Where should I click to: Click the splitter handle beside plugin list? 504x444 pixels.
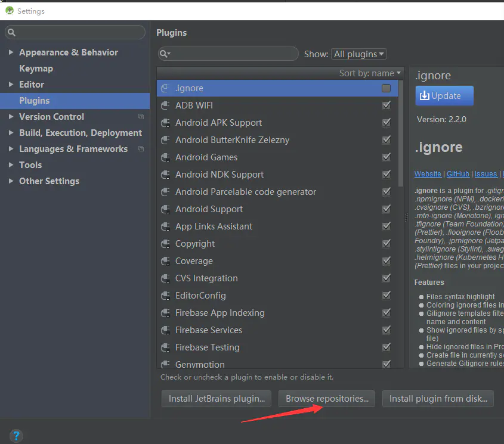coord(406,218)
